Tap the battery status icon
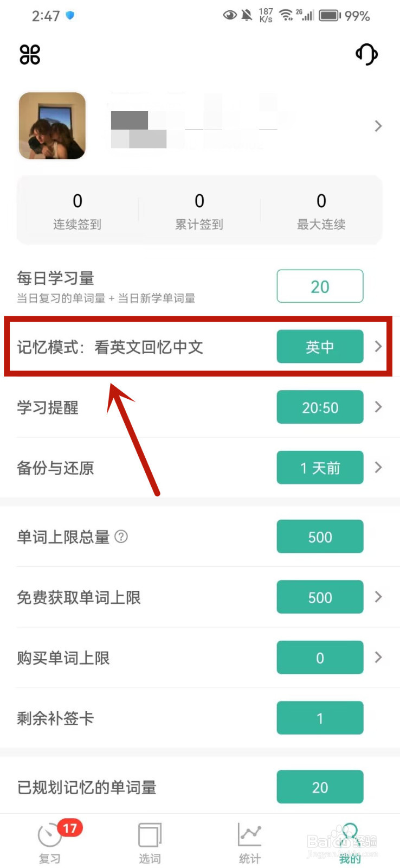This screenshot has height=868, width=400. tap(330, 16)
